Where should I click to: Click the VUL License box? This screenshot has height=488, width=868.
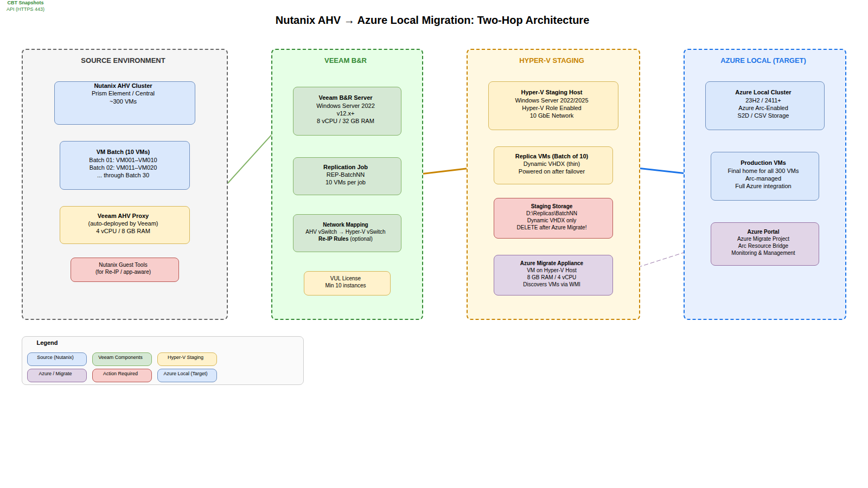pyautogui.click(x=347, y=283)
